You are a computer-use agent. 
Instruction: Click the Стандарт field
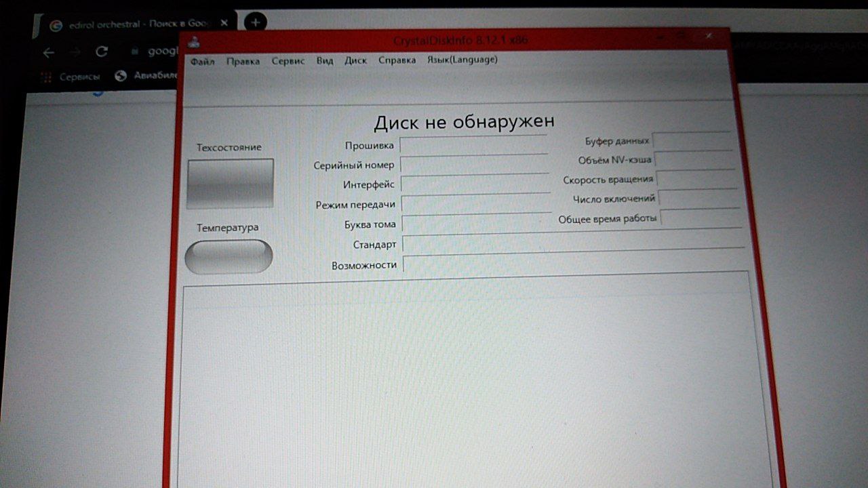click(x=572, y=241)
